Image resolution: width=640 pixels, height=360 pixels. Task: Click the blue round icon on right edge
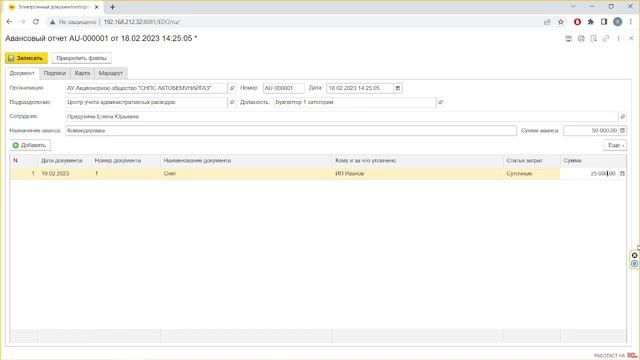634,264
